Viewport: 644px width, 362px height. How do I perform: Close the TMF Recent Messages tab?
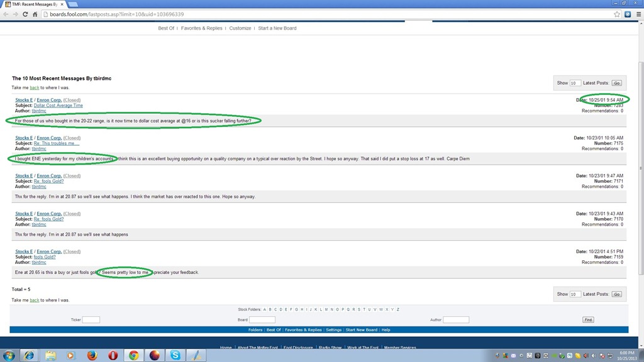point(62,4)
